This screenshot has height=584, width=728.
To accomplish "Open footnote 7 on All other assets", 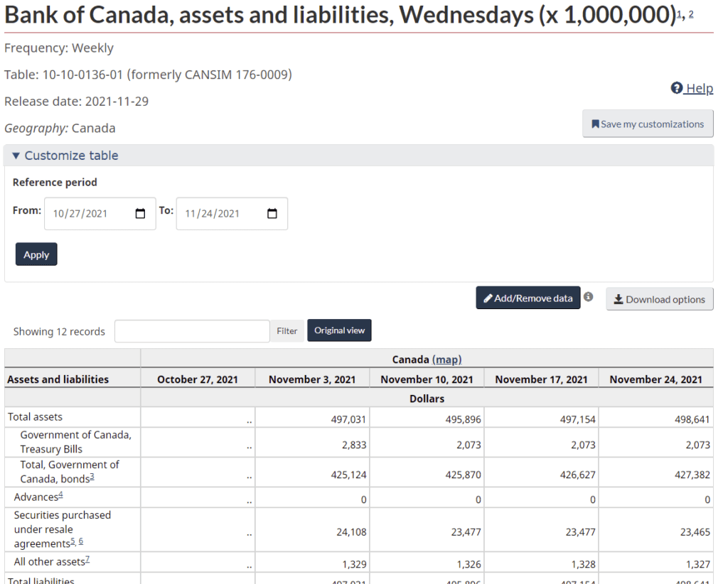I will click(87, 560).
